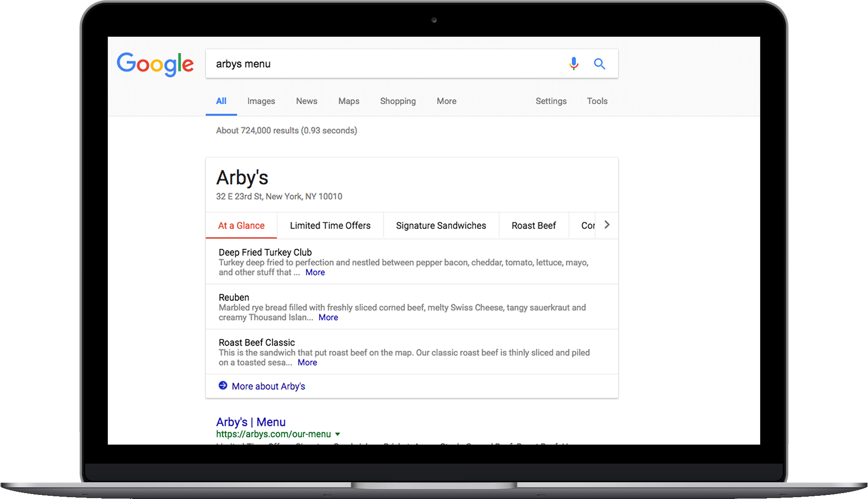This screenshot has height=499, width=868.
Task: Select the Shopping search tab
Action: click(398, 101)
